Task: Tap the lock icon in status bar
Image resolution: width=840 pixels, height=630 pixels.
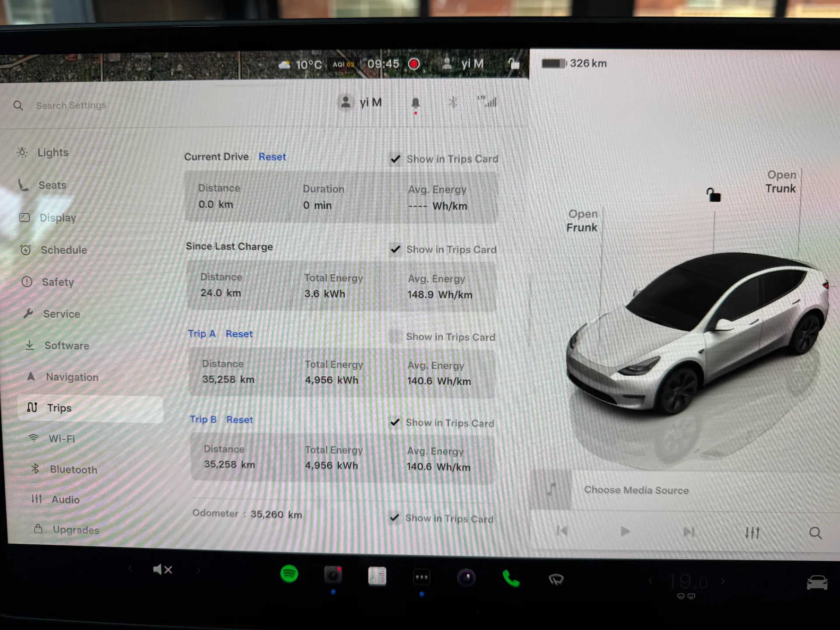Action: click(514, 64)
